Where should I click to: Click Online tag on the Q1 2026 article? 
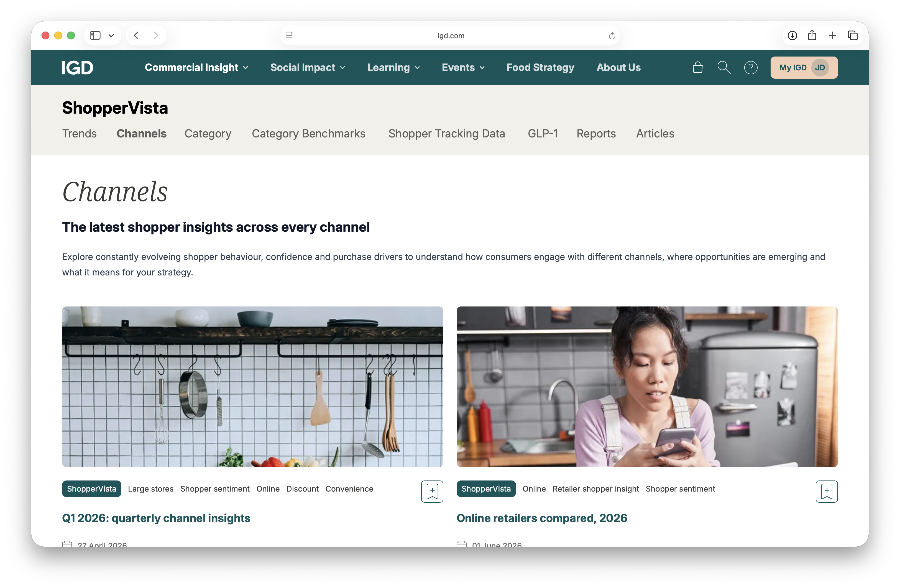(x=268, y=489)
